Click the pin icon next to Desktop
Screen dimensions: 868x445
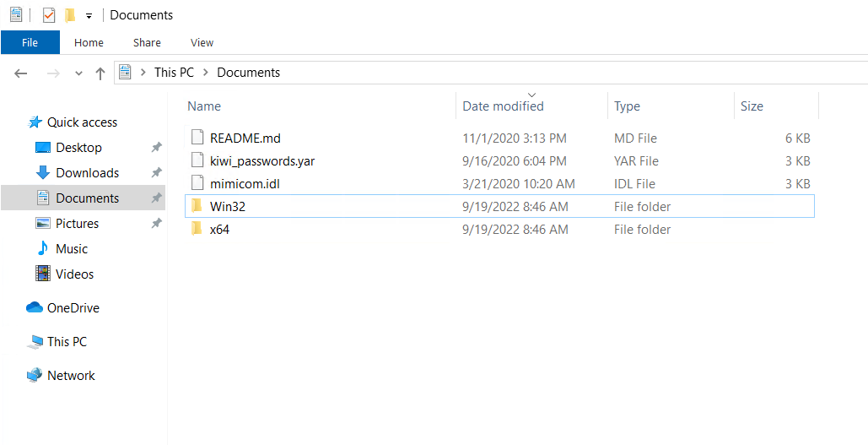(157, 148)
